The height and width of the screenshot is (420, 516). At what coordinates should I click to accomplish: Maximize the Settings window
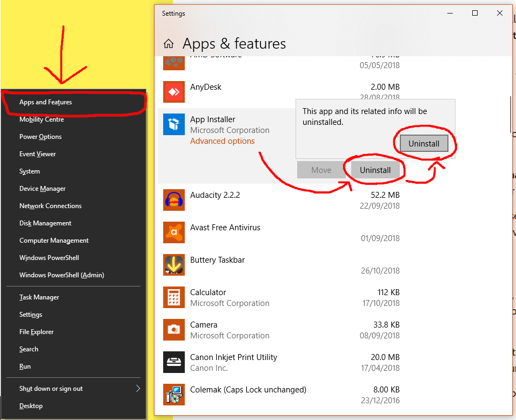[x=475, y=13]
